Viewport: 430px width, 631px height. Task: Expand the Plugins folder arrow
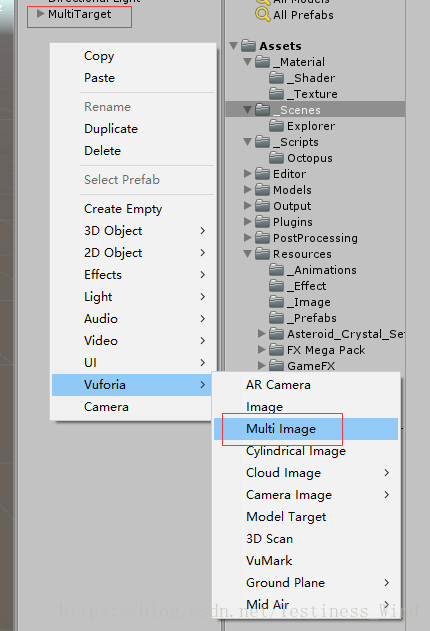point(247,221)
